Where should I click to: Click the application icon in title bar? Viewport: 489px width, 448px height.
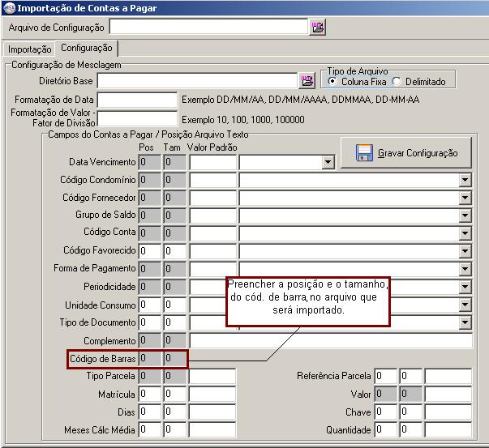[x=8, y=8]
